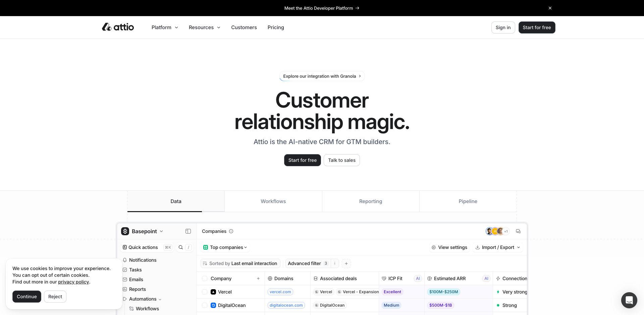Click the Notifications bell icon
The image size is (644, 315).
125,260
